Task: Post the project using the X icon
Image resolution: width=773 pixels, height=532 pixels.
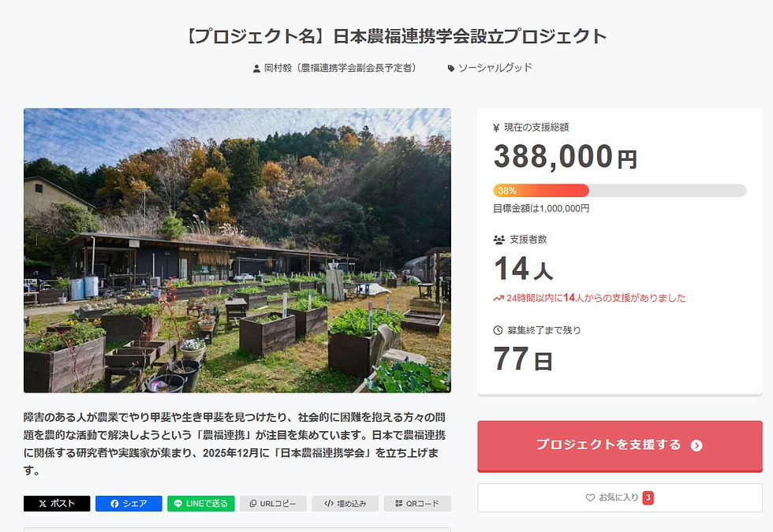Action: (44, 503)
